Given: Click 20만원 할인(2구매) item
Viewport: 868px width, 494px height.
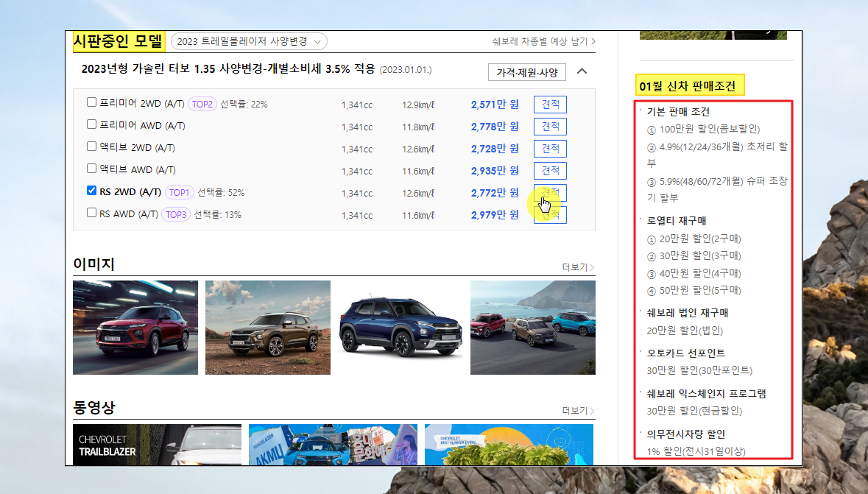Looking at the screenshot, I should (x=694, y=239).
